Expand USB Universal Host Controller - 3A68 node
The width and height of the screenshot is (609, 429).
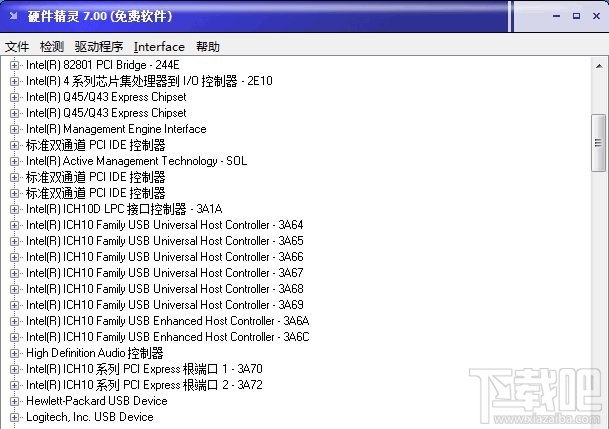(14, 289)
